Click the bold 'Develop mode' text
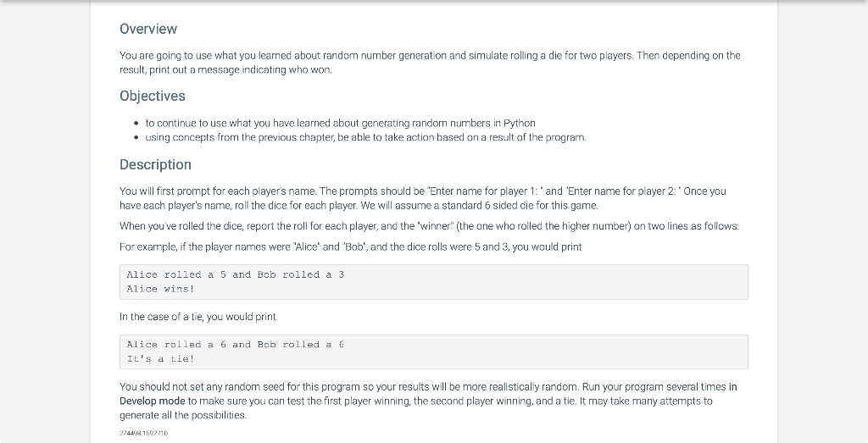 click(153, 401)
